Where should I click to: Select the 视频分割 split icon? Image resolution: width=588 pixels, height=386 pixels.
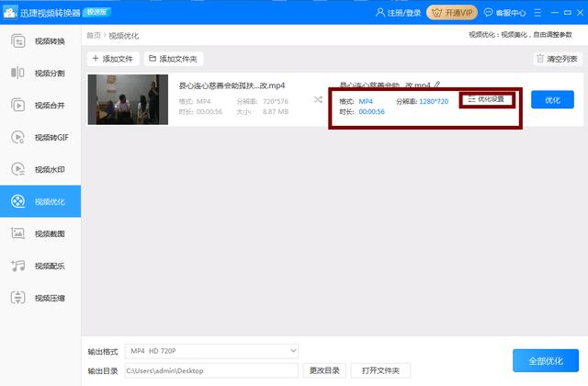tap(17, 73)
